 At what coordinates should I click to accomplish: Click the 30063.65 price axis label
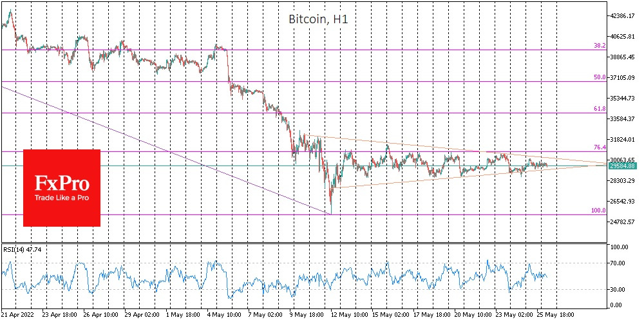(623, 160)
